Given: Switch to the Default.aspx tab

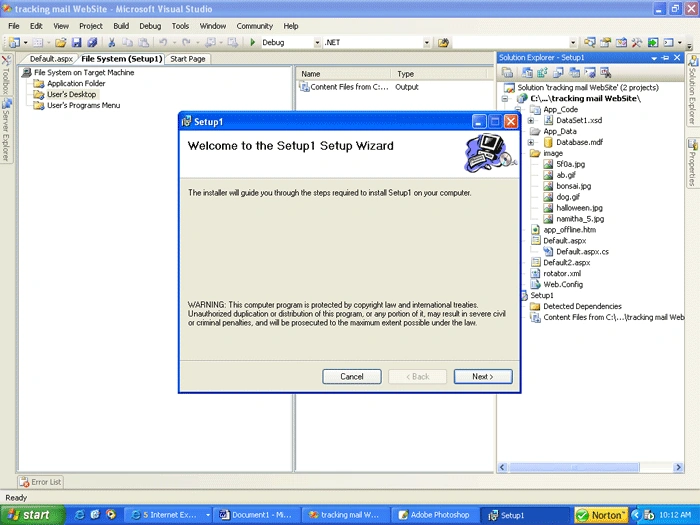Looking at the screenshot, I should click(51, 59).
